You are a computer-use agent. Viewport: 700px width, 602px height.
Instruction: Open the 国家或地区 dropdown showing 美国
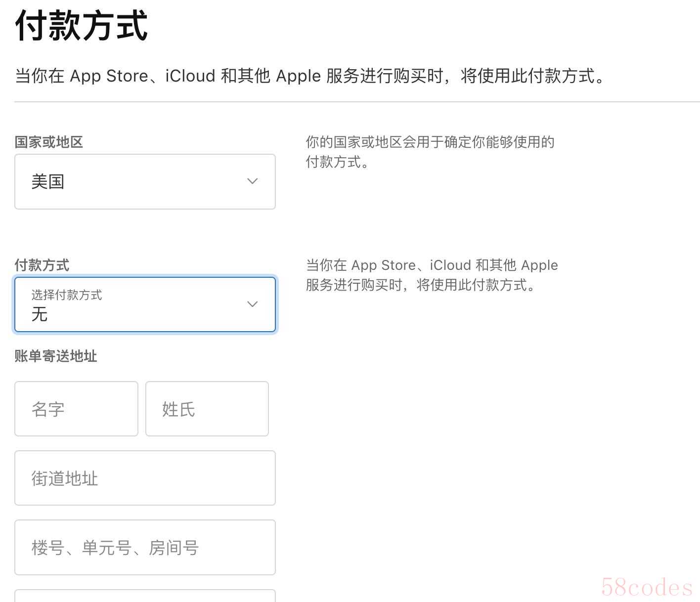pyautogui.click(x=145, y=181)
